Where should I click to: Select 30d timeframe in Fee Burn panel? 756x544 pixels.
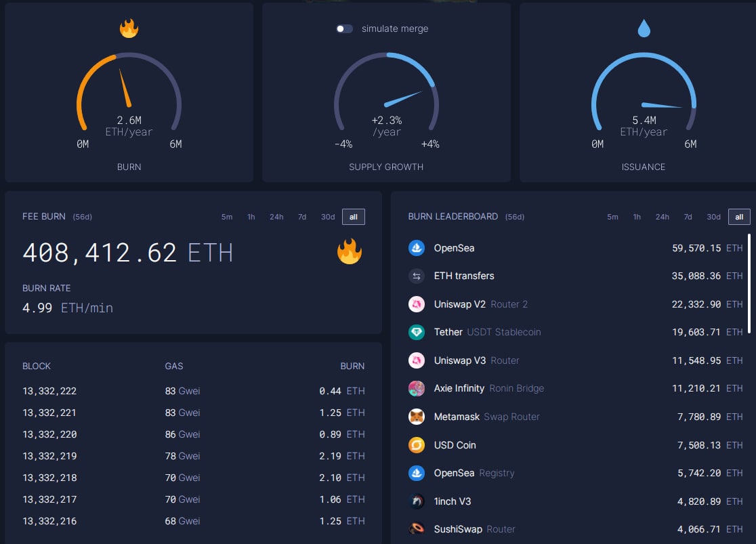328,217
